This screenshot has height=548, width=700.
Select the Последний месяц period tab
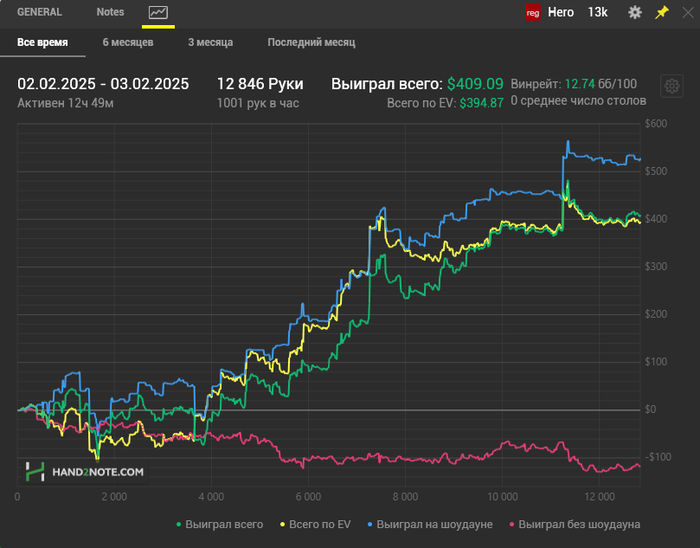(x=311, y=42)
